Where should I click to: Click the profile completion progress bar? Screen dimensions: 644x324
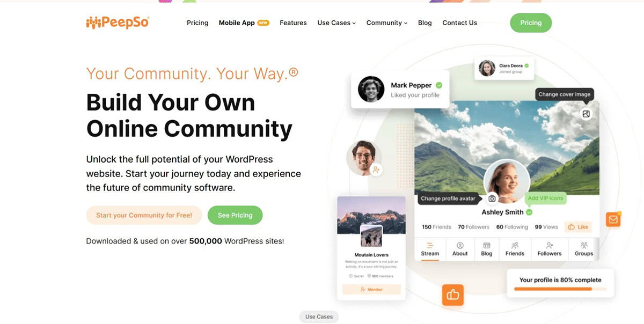pos(560,289)
